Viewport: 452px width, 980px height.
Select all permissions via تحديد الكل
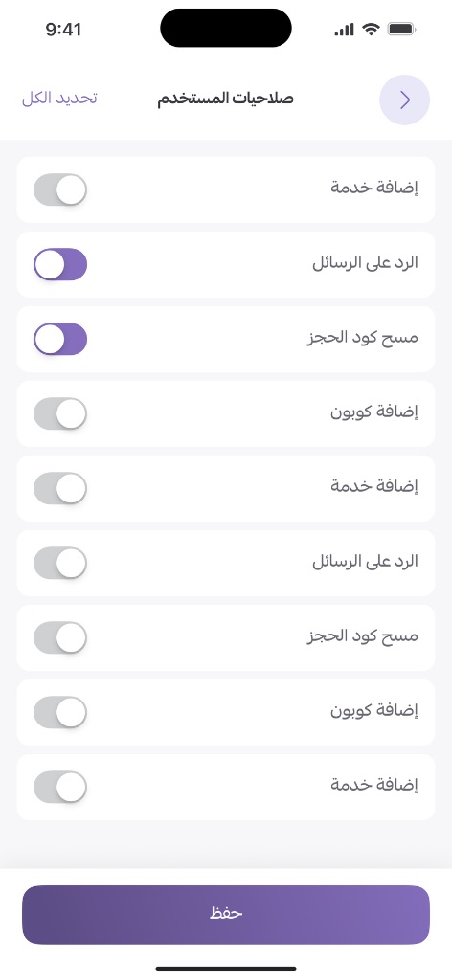tap(59, 99)
